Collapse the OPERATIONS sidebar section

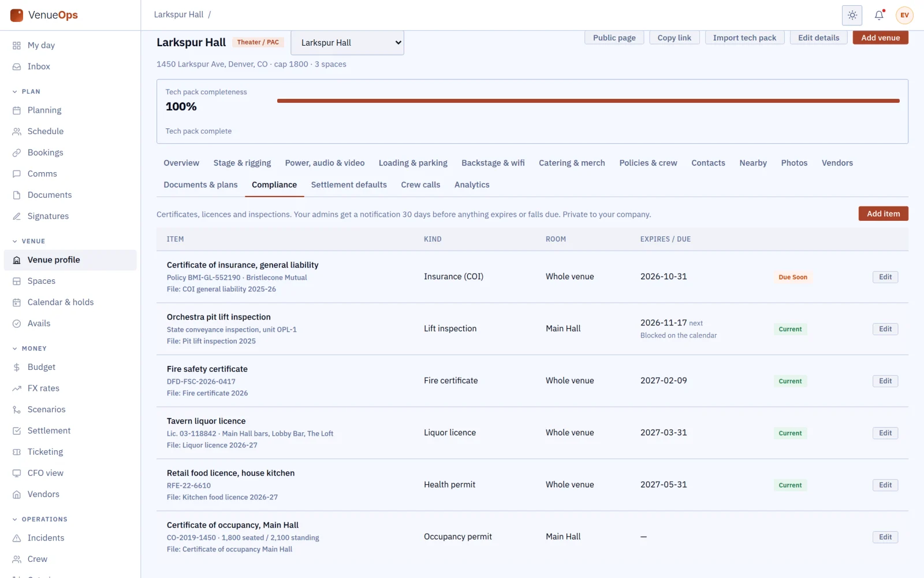click(x=40, y=519)
